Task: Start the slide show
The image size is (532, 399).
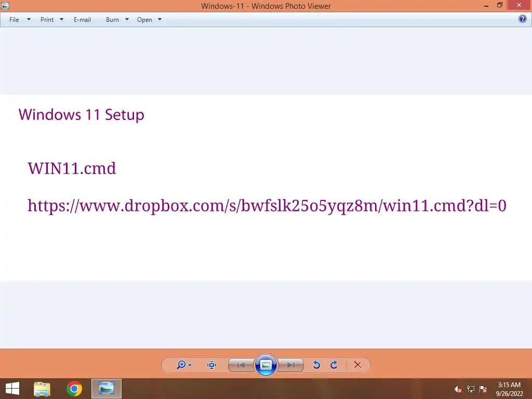Action: tap(265, 365)
